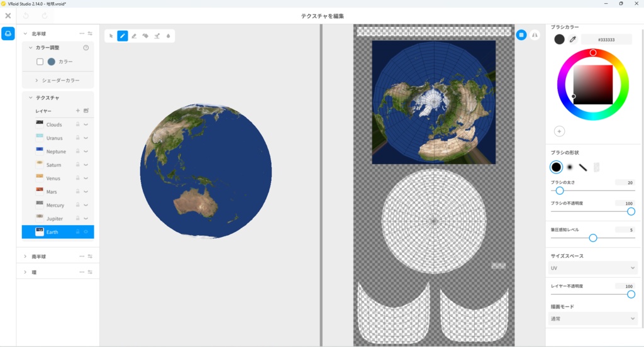The width and height of the screenshot is (644, 347).
Task: Adjust the レイヤー不透明度 slider handle
Action: pyautogui.click(x=631, y=294)
